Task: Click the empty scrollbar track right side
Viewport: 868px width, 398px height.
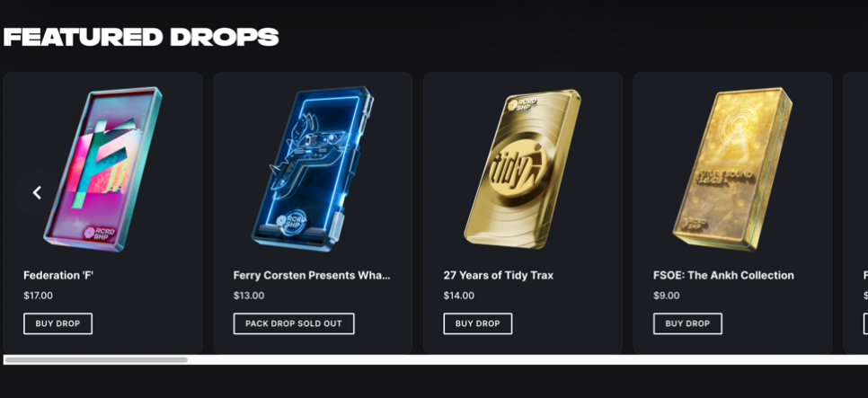Action: click(x=539, y=360)
